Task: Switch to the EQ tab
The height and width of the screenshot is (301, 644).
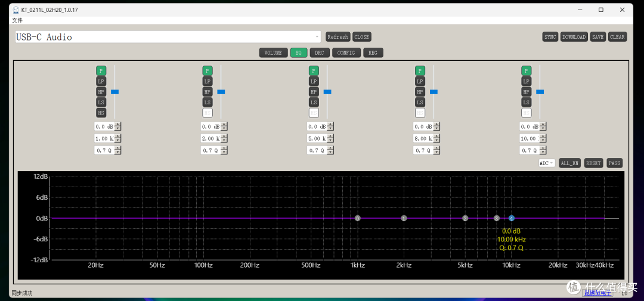Action: (299, 53)
